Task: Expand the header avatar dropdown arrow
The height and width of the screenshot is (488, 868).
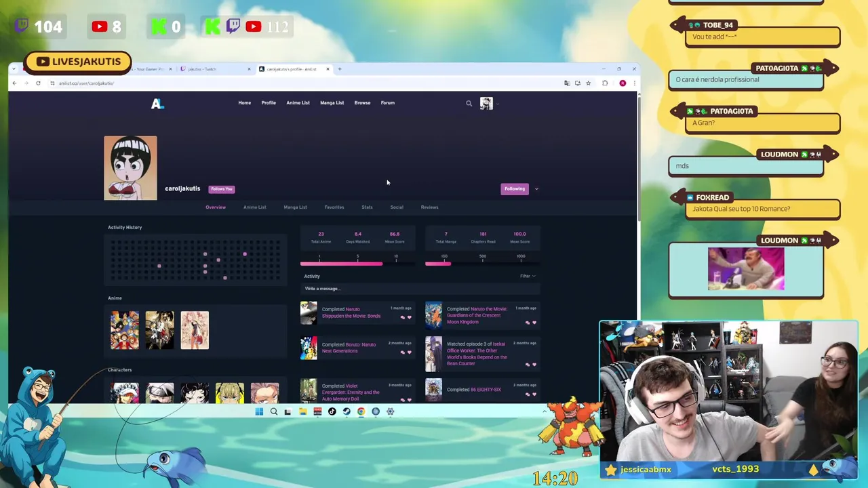Action: pos(497,104)
